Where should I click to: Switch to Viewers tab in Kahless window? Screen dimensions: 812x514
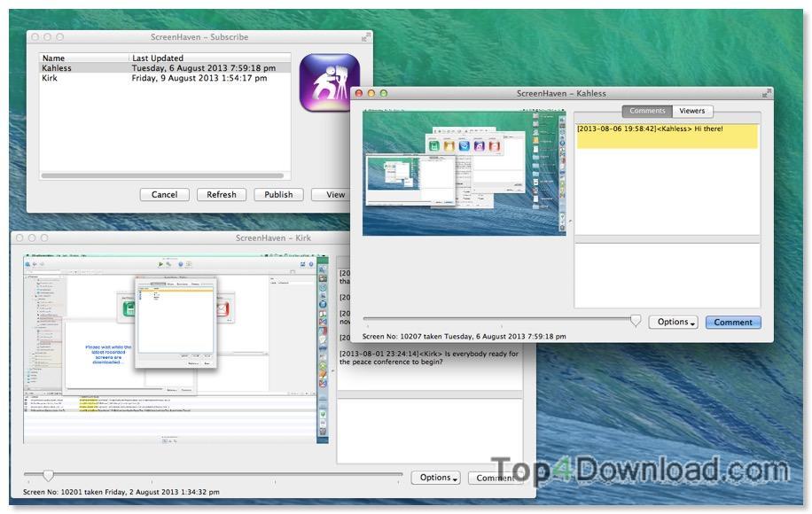691,111
